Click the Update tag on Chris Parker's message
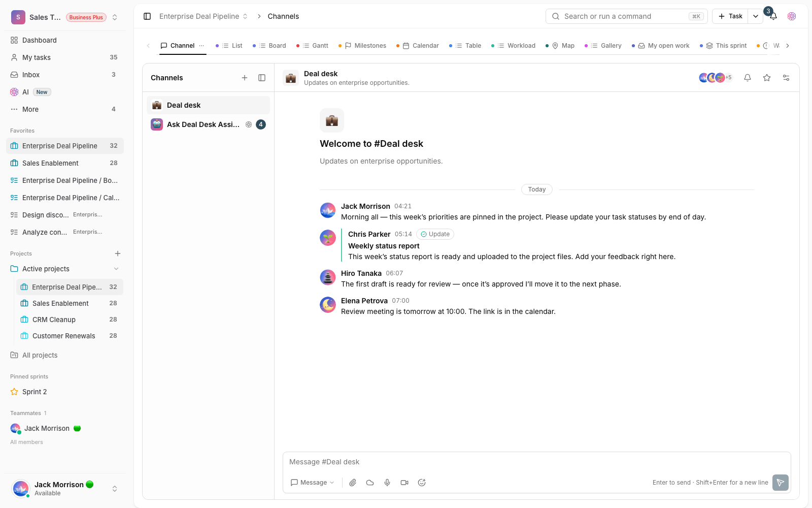The width and height of the screenshot is (812, 508). (x=435, y=234)
